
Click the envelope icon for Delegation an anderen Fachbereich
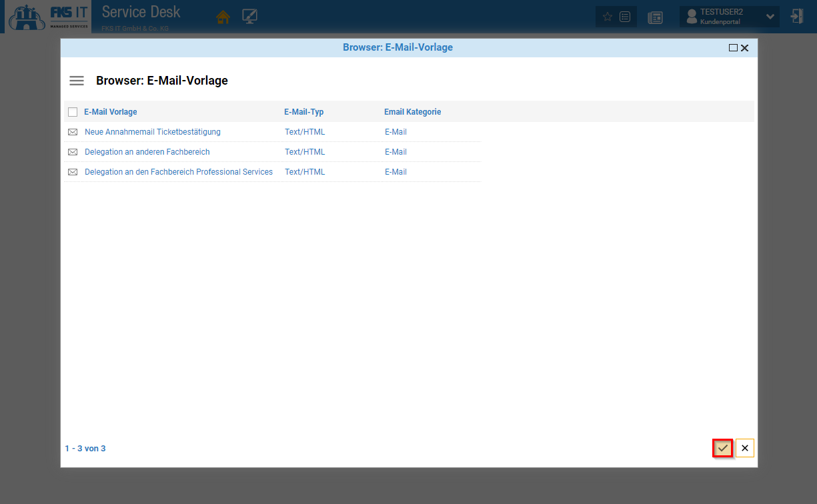click(x=73, y=152)
